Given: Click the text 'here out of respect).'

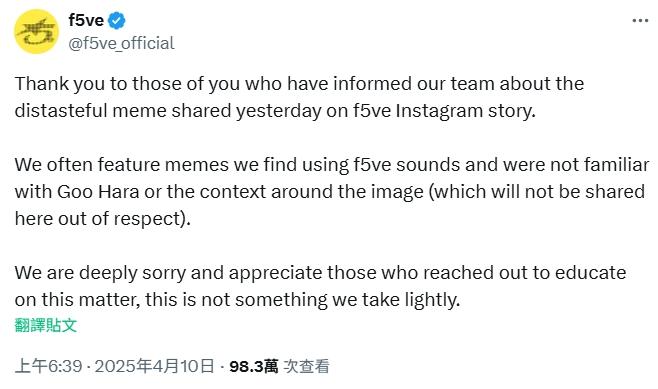Looking at the screenshot, I should (x=103, y=219).
